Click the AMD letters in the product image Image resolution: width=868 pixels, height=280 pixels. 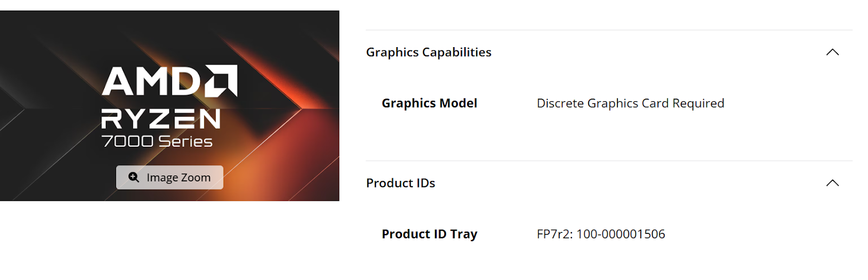coord(151,82)
